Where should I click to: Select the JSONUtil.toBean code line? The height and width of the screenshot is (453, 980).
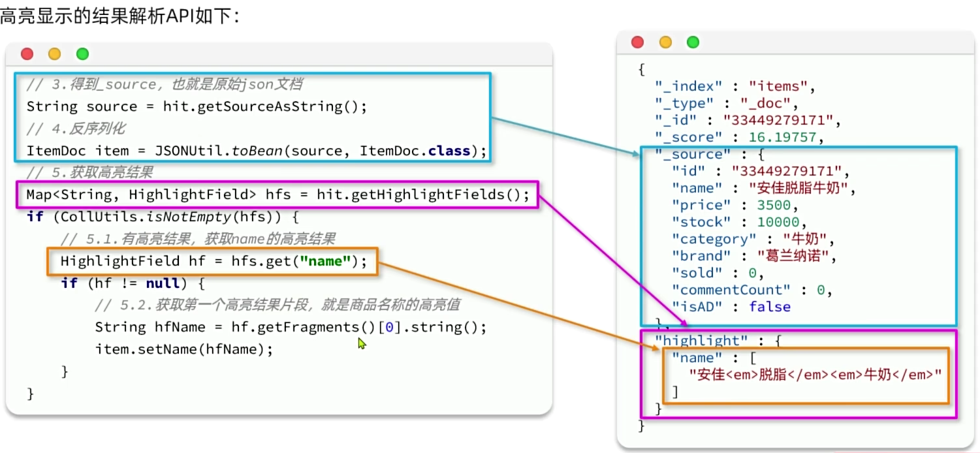(x=257, y=151)
